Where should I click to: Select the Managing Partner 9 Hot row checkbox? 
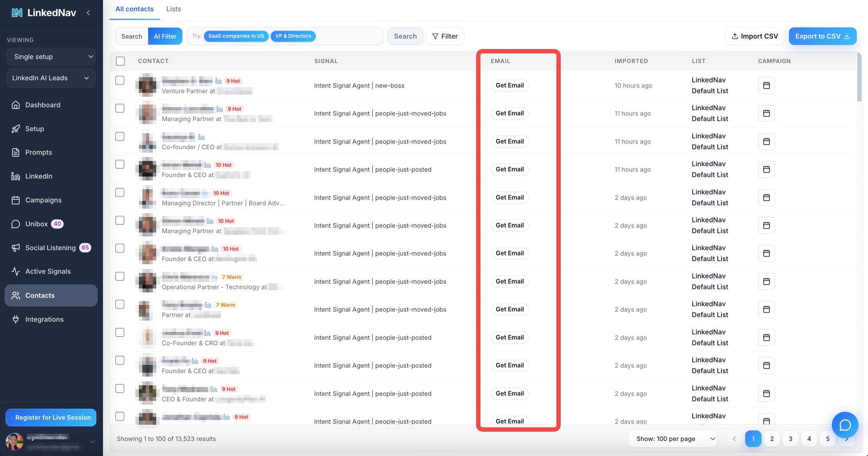point(120,108)
